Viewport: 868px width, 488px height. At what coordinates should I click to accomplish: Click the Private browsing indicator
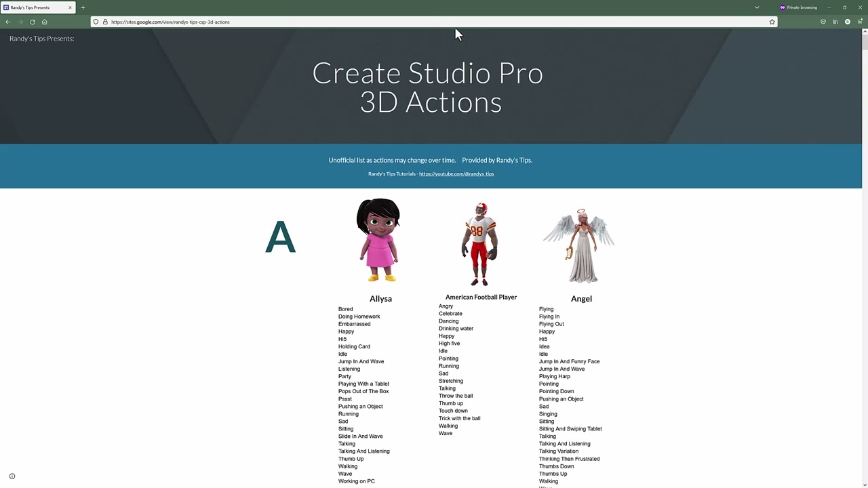click(x=798, y=7)
